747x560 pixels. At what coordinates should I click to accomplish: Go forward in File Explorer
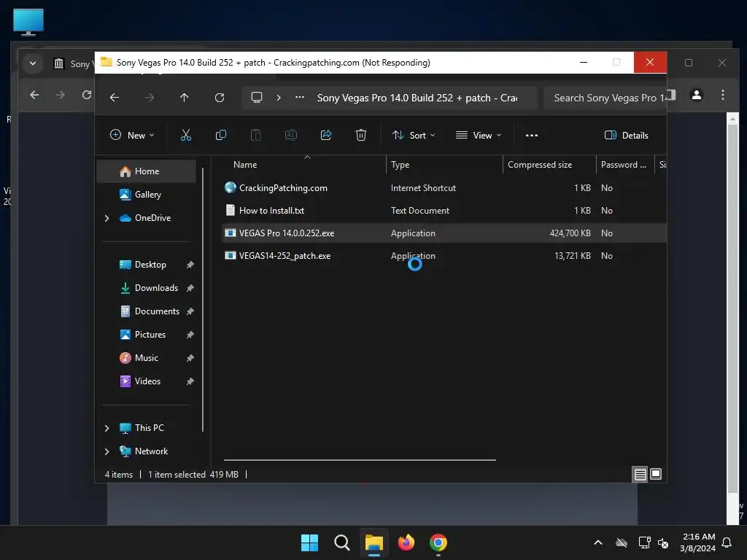pos(150,98)
